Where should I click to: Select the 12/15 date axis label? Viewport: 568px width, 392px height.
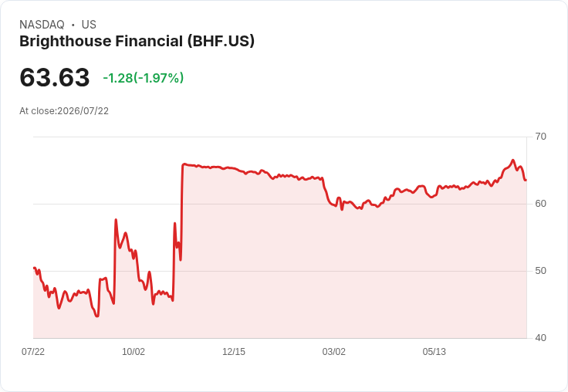click(x=234, y=351)
